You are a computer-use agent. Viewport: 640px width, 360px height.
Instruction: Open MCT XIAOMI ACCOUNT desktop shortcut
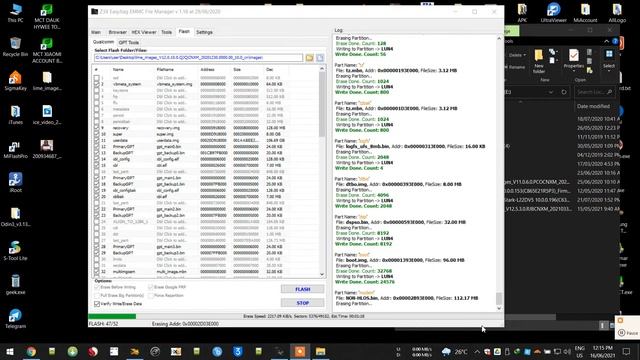click(47, 50)
